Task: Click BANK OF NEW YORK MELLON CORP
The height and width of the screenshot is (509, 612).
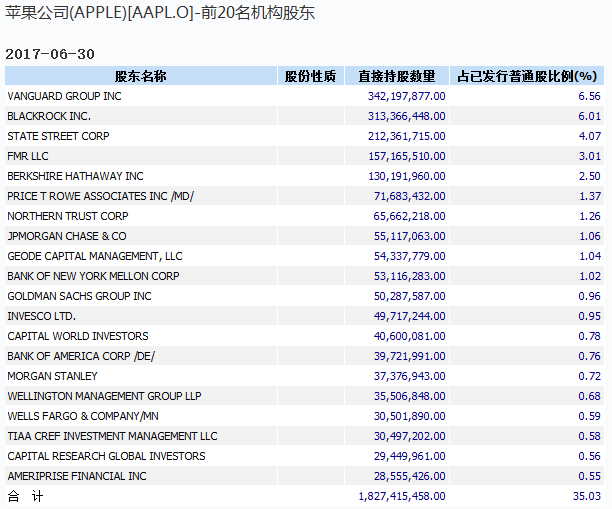Action: pyautogui.click(x=93, y=276)
